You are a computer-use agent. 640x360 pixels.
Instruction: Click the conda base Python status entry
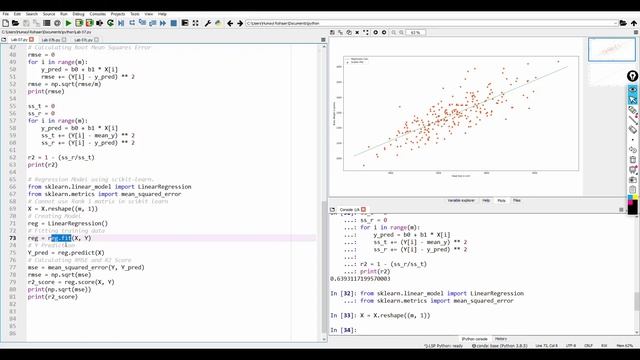tap(500, 346)
